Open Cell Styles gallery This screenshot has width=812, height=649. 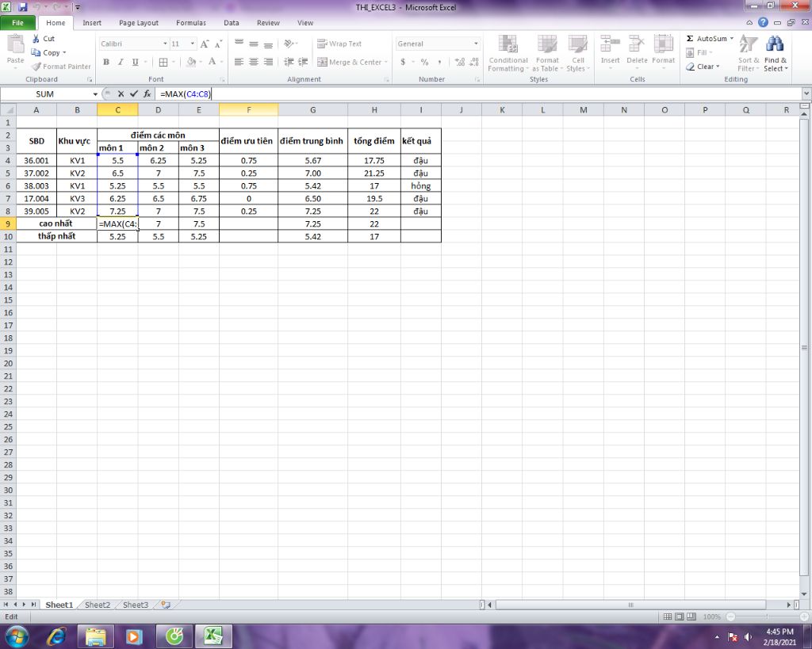pyautogui.click(x=578, y=53)
